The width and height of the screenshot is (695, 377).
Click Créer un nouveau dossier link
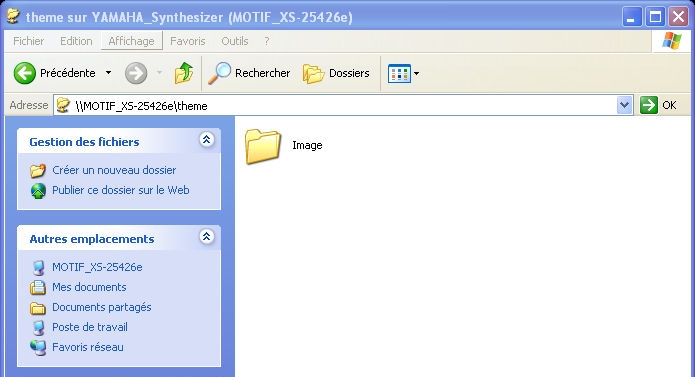pyautogui.click(x=114, y=170)
